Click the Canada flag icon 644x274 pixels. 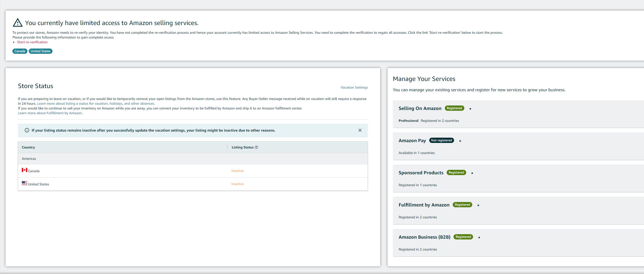coord(25,170)
